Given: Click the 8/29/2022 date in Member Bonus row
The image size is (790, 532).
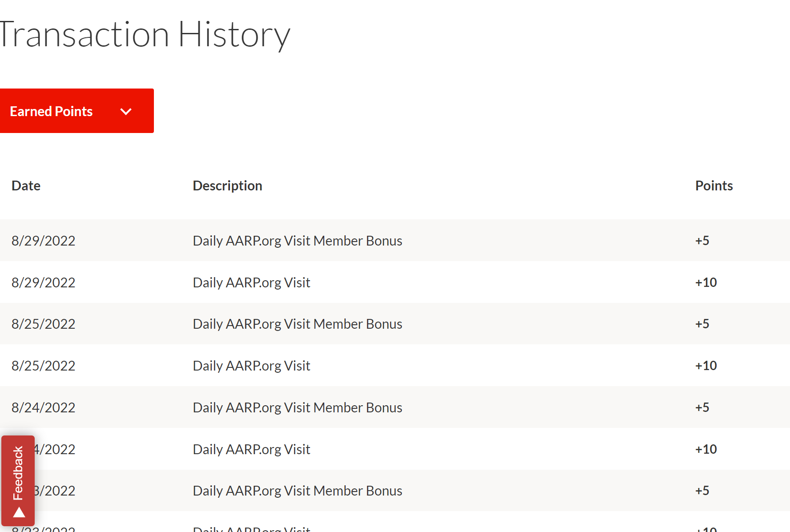Looking at the screenshot, I should click(x=43, y=241).
